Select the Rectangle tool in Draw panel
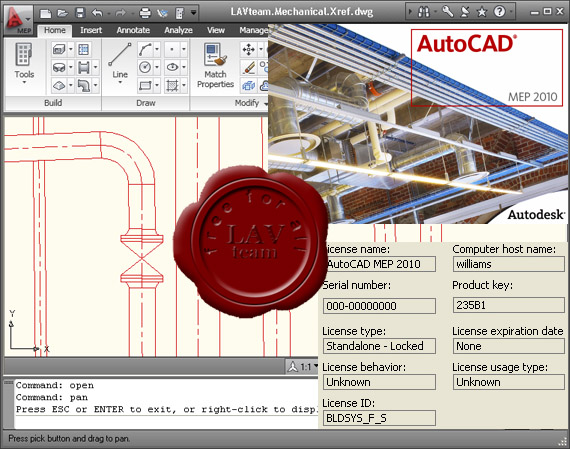Viewport: 570px width, 449px height. 145,86
